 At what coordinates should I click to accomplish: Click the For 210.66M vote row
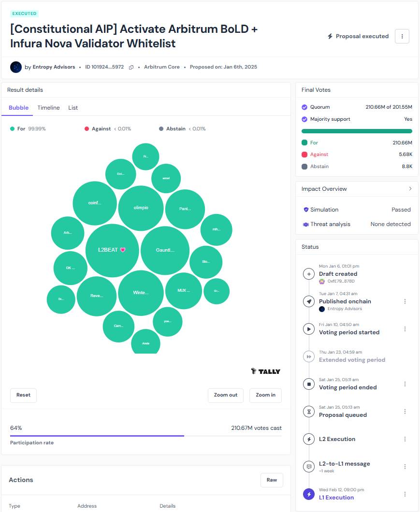[357, 142]
